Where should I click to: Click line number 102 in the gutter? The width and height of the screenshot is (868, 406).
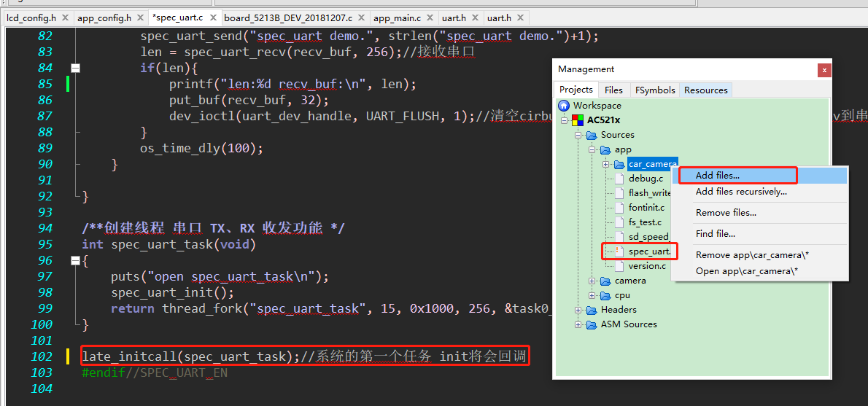(40, 356)
